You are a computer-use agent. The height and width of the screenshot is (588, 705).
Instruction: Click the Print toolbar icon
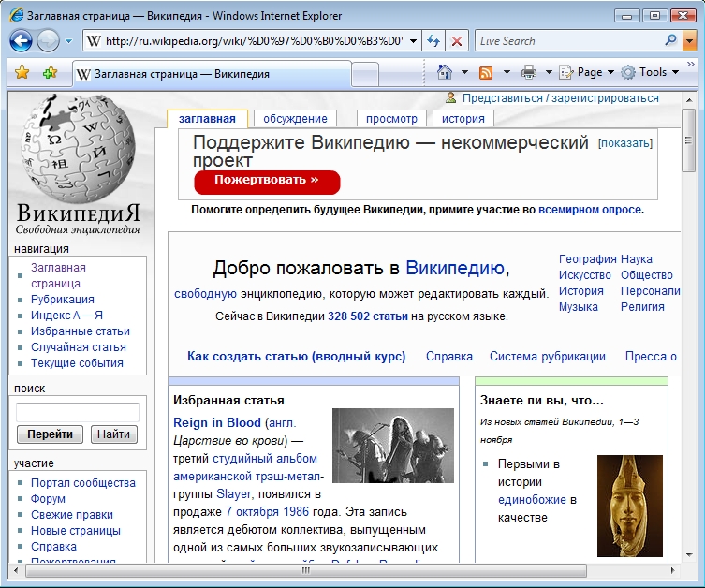[529, 72]
